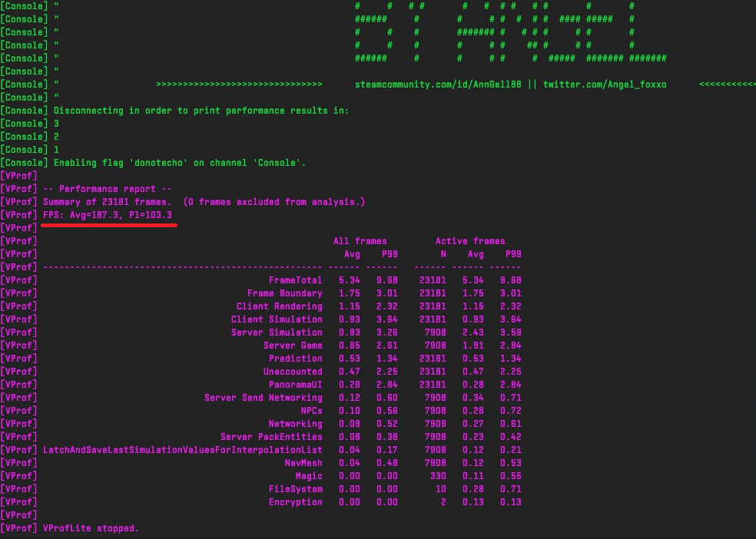Click the 'All frames' column header
This screenshot has height=539, width=756.
point(360,241)
